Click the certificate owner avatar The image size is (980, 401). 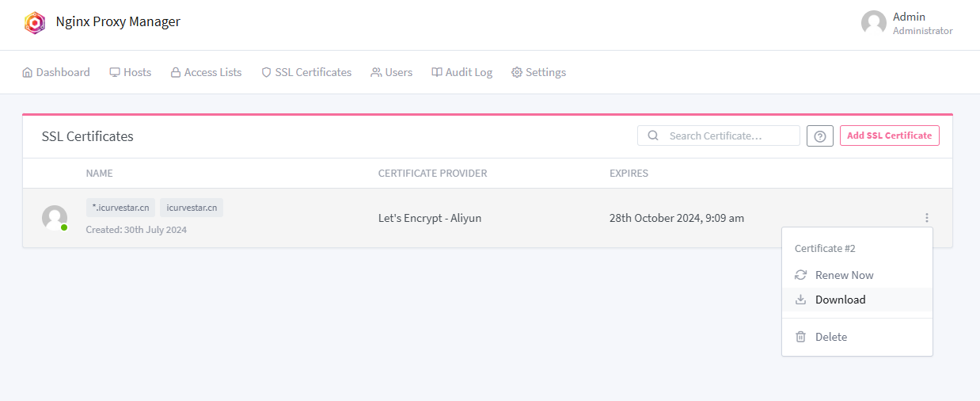(55, 218)
